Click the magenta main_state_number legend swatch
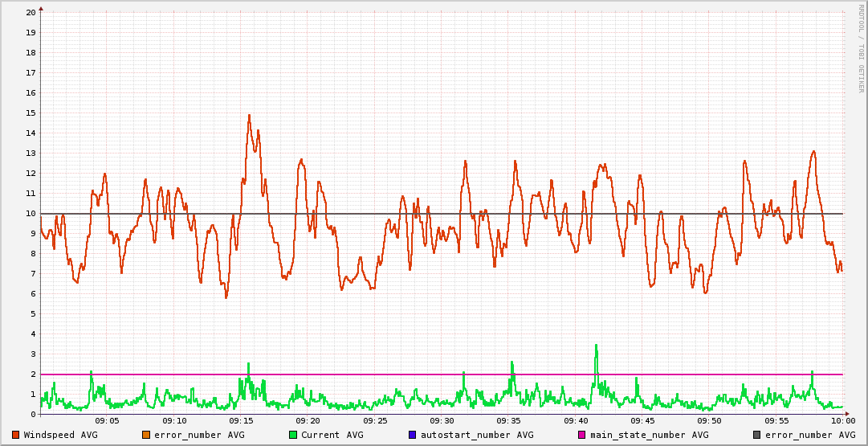The height and width of the screenshot is (446, 868). coord(582,435)
